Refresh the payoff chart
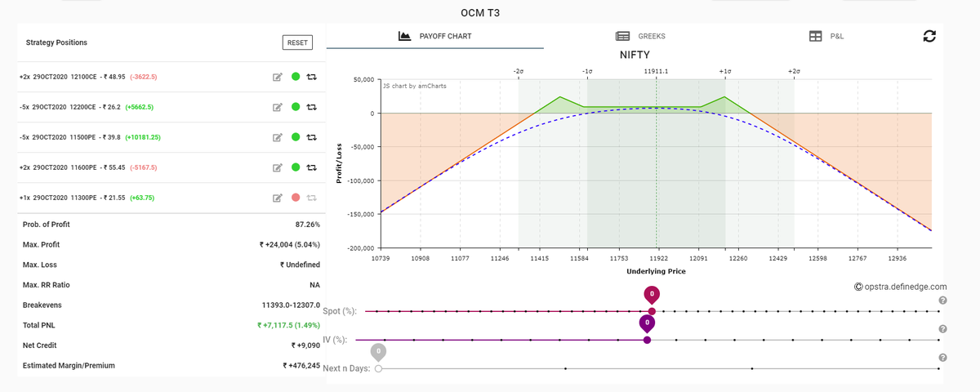The width and height of the screenshot is (980, 392). point(929,36)
